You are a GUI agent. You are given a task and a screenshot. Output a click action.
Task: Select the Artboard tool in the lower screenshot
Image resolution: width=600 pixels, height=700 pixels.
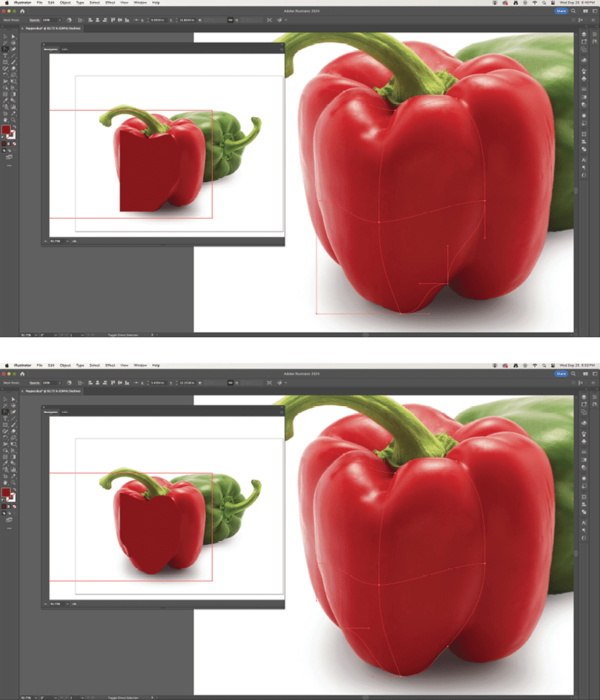tap(5, 477)
